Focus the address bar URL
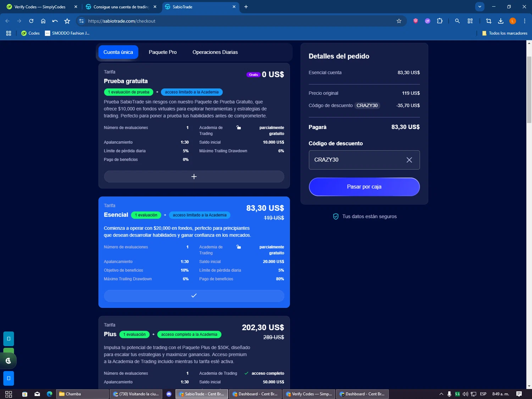Image resolution: width=532 pixels, height=399 pixels. click(122, 21)
